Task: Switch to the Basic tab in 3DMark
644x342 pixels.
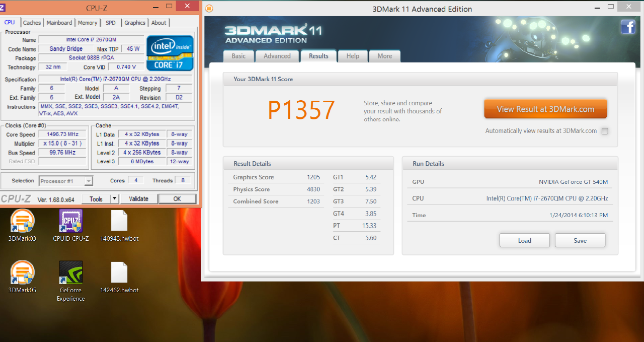Action: coord(238,56)
